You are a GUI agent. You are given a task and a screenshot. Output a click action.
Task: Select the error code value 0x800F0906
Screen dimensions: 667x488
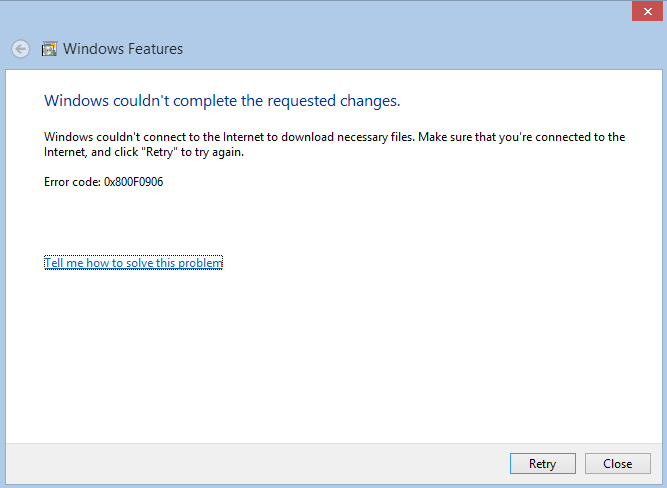pyautogui.click(x=134, y=182)
